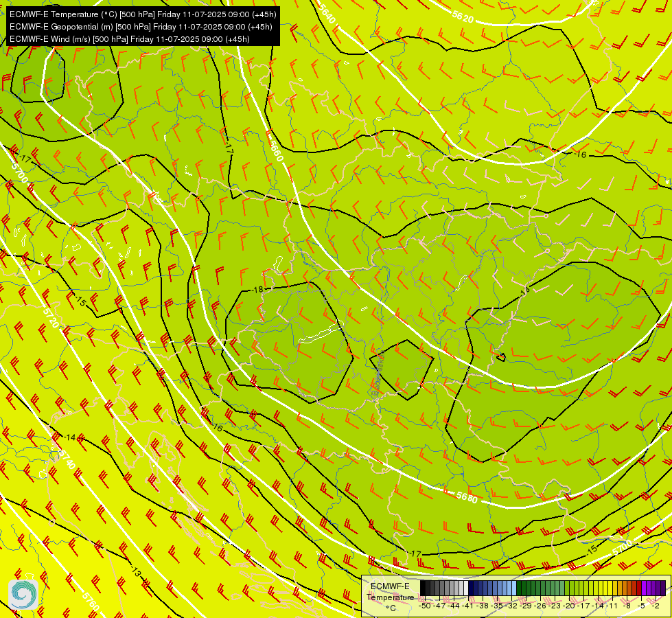Select the ECMWF-E Wind 500 hPa title line
This screenshot has height=618, width=672.
pos(130,39)
